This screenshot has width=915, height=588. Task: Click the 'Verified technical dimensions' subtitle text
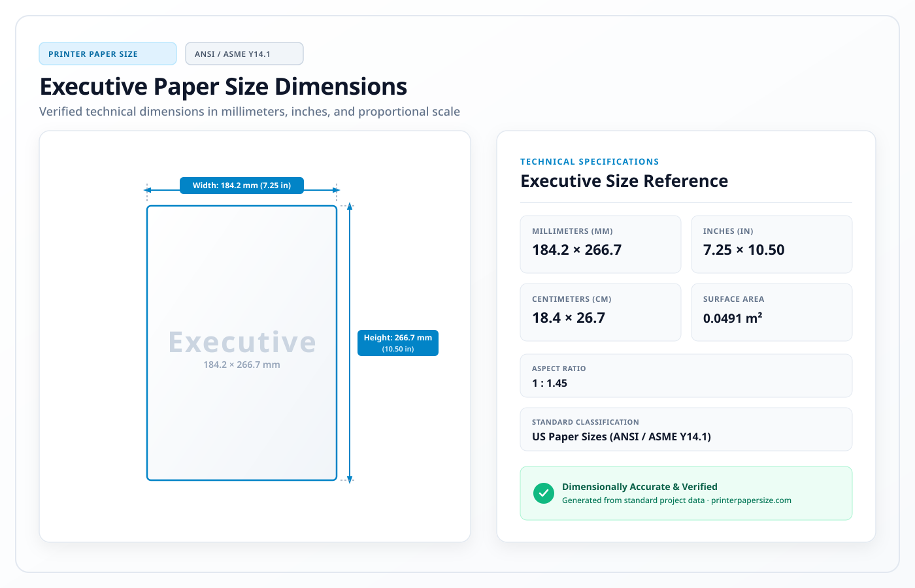pos(250,112)
